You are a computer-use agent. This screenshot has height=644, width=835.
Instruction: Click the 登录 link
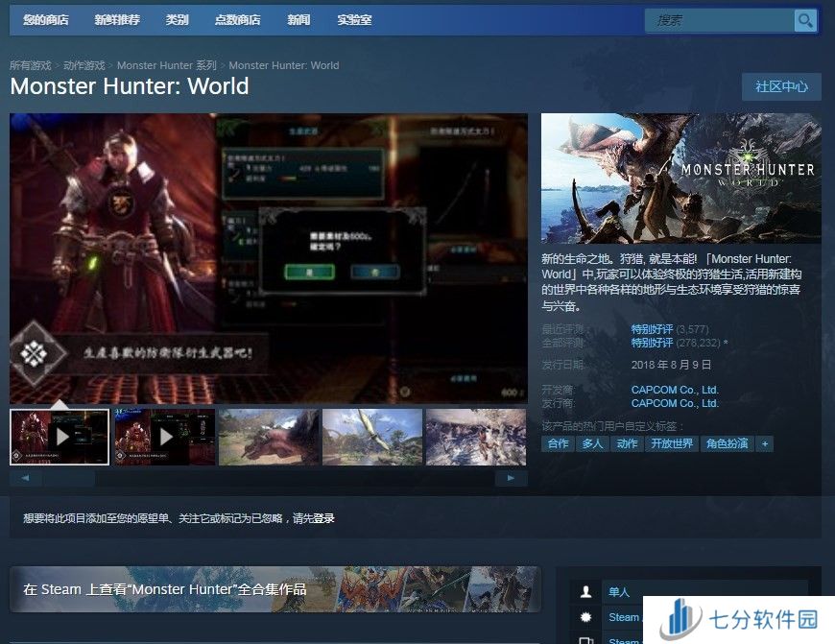coord(323,518)
